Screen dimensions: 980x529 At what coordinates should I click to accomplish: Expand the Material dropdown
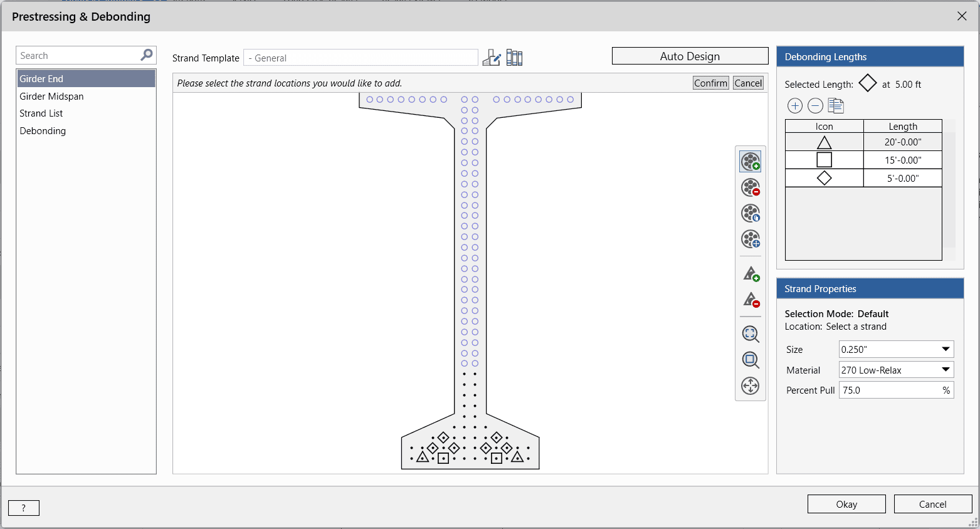tap(946, 370)
